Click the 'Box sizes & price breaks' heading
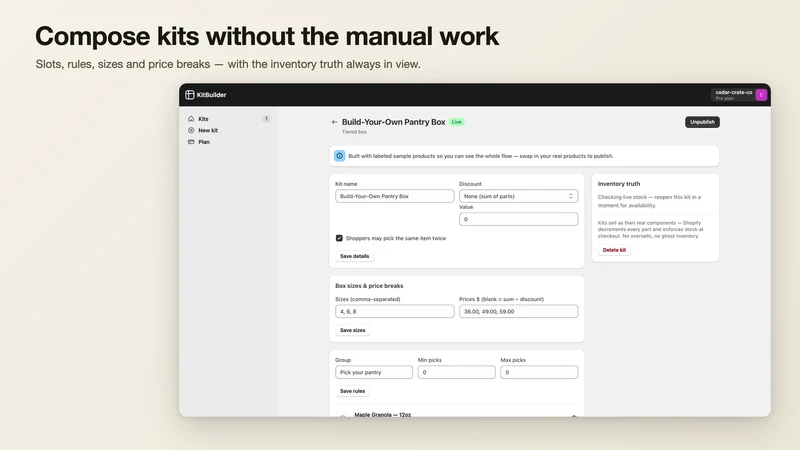This screenshot has height=450, width=800. pos(369,286)
